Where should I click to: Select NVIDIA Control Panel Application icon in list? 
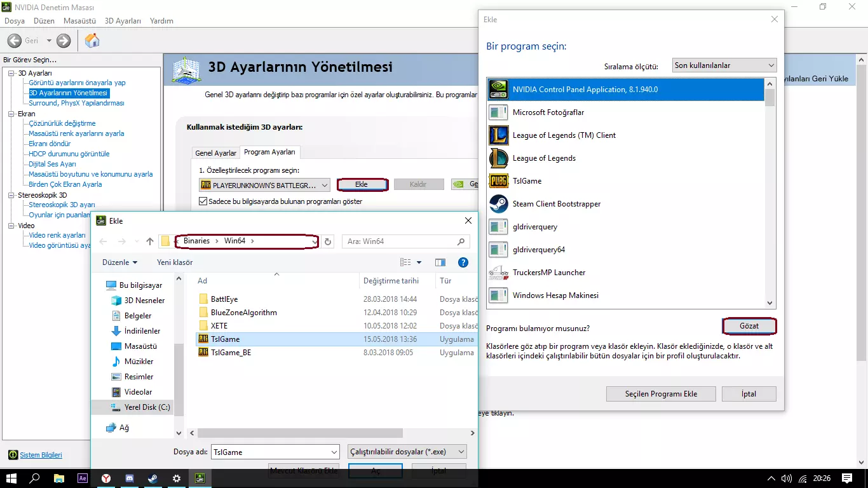click(498, 90)
